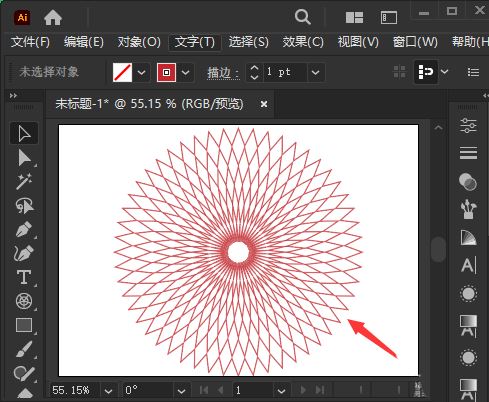The image size is (489, 402).
Task: Go to the last artboard button
Action: click(320, 390)
